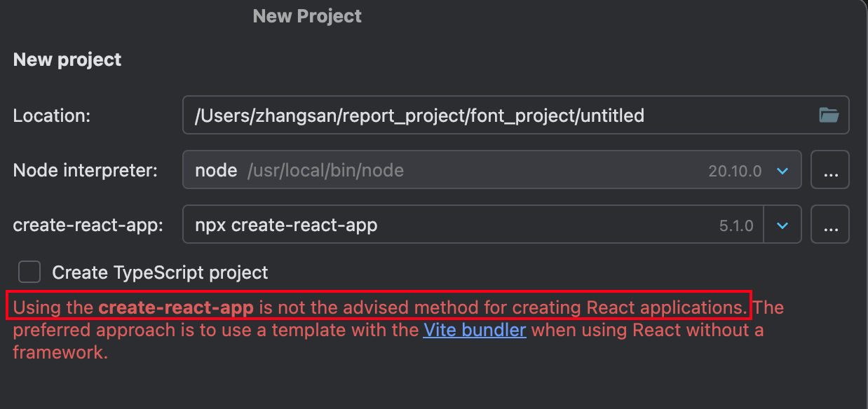This screenshot has width=868, height=409.
Task: Click the ellipsis button beside Node interpreter
Action: [x=830, y=169]
